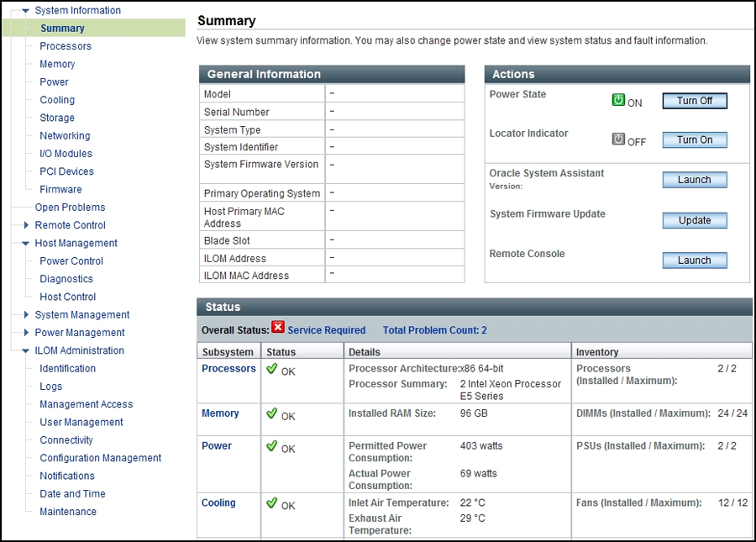The width and height of the screenshot is (756, 542).
Task: Select Open Problems in the sidebar
Action: click(x=70, y=207)
